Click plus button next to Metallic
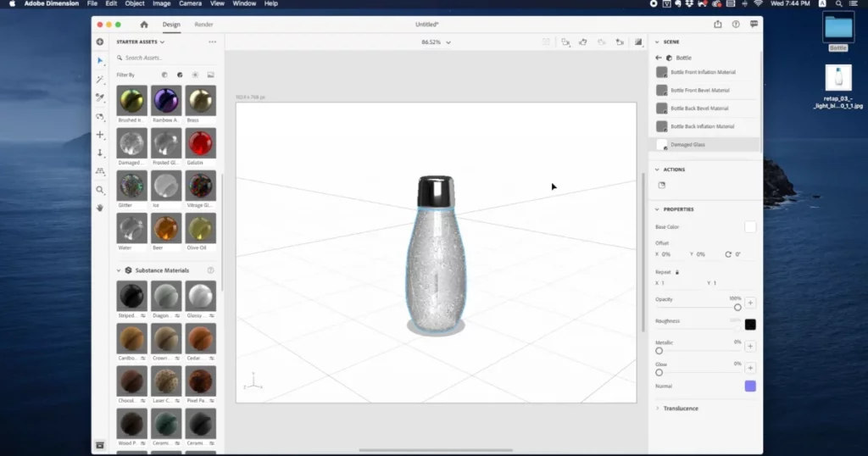Image resolution: width=868 pixels, height=456 pixels. point(750,347)
